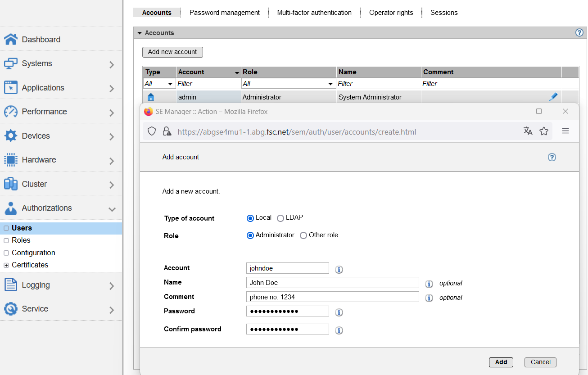Image resolution: width=588 pixels, height=375 pixels.
Task: Open help icon in Accounts header
Action: pos(579,33)
